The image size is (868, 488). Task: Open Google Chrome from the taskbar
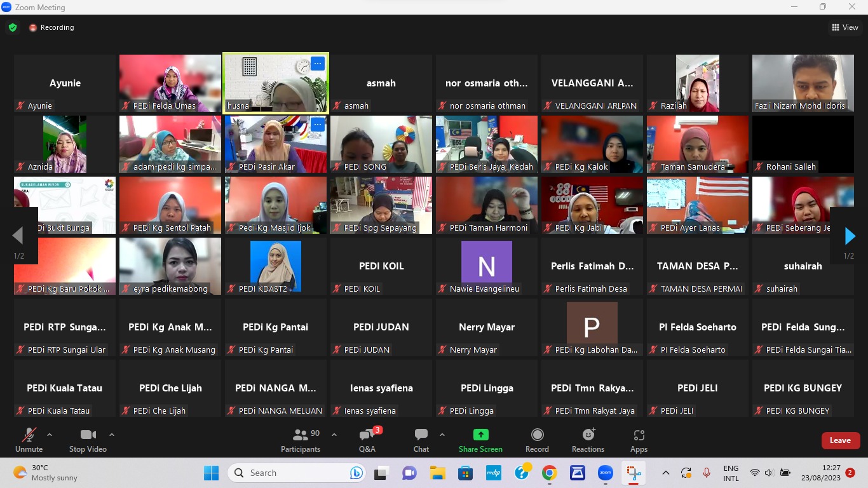(550, 473)
